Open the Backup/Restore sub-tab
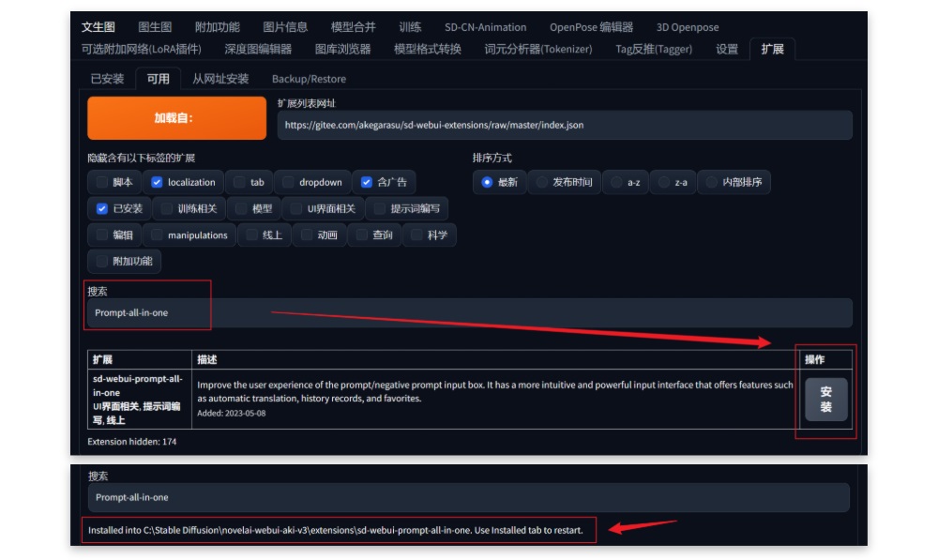 click(x=309, y=79)
